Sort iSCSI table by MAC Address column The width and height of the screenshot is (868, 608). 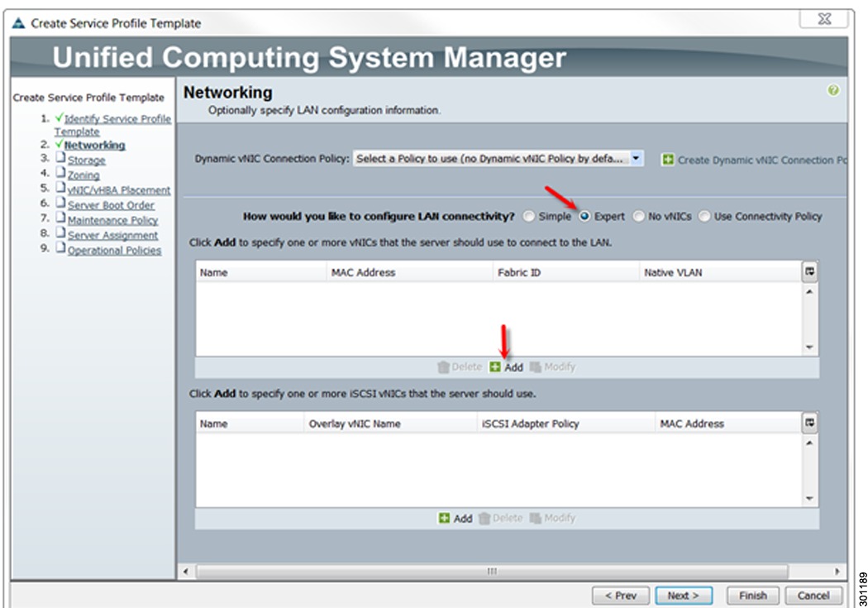(x=728, y=424)
